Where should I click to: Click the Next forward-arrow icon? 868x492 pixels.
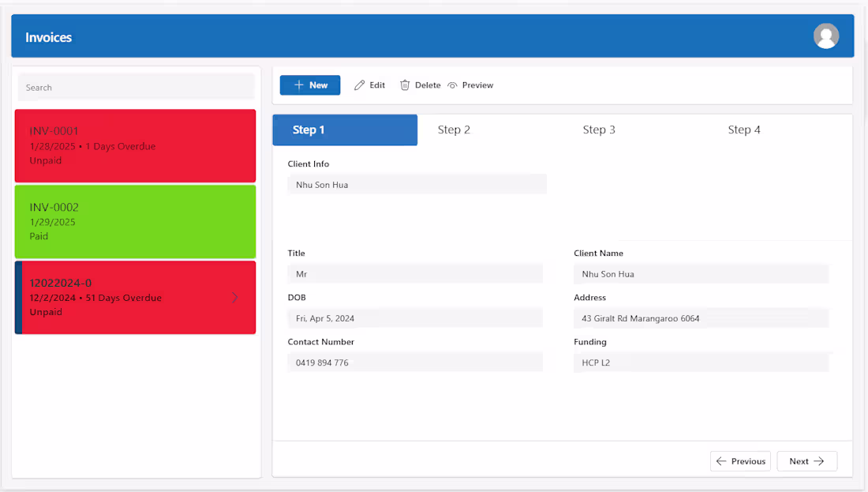[821, 460]
